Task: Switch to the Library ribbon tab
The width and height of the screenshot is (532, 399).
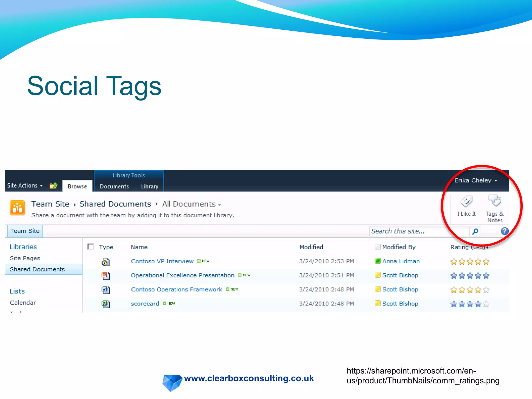Action: coord(150,187)
